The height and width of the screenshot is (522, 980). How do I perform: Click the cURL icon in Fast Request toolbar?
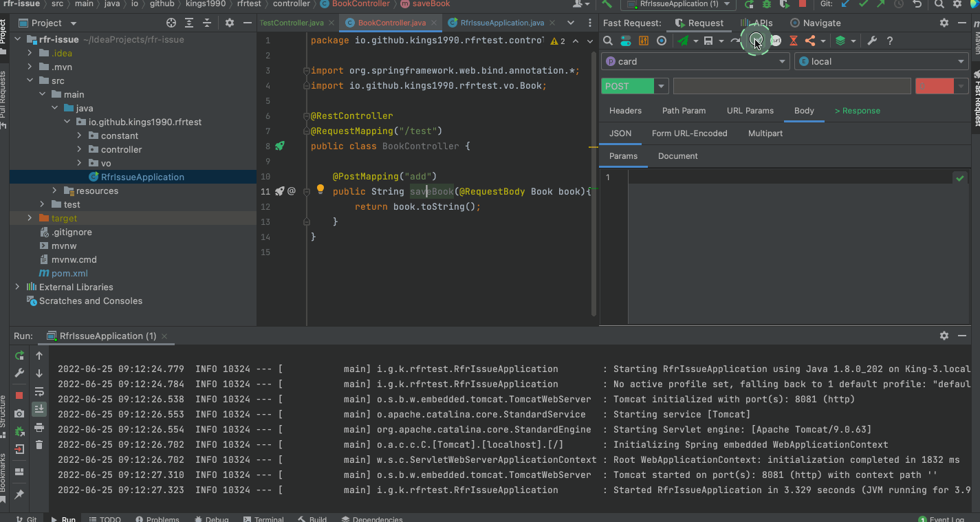pos(776,41)
